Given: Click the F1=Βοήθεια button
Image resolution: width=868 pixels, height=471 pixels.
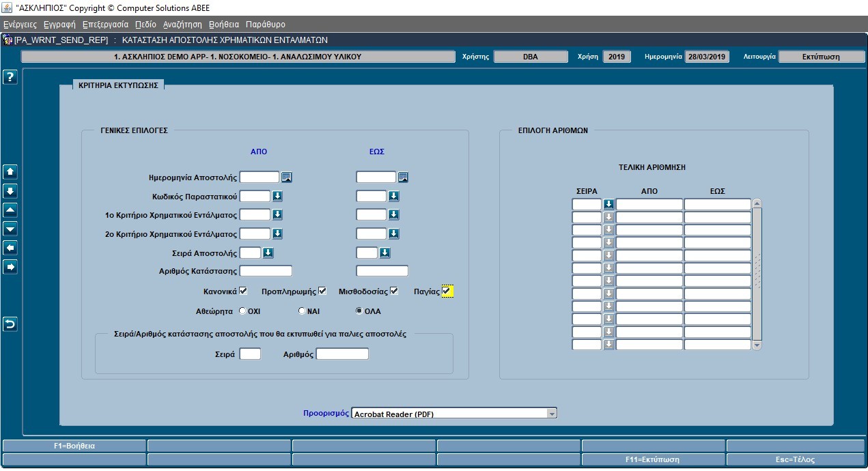Looking at the screenshot, I should tap(74, 446).
